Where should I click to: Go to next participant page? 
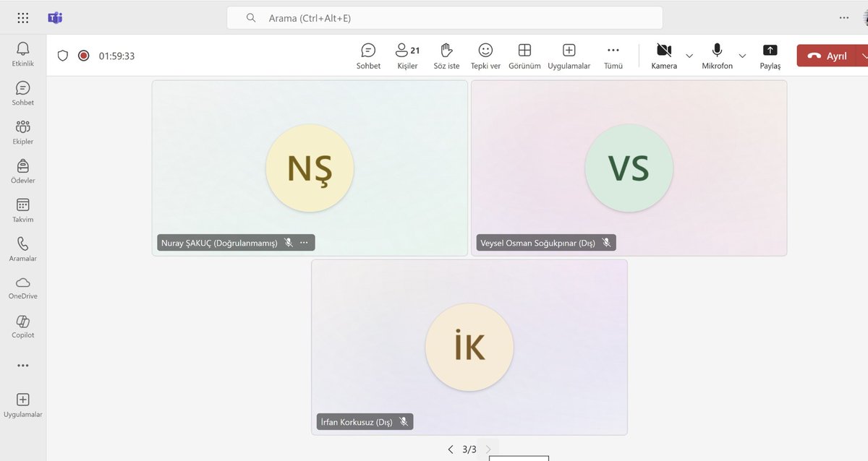(488, 449)
